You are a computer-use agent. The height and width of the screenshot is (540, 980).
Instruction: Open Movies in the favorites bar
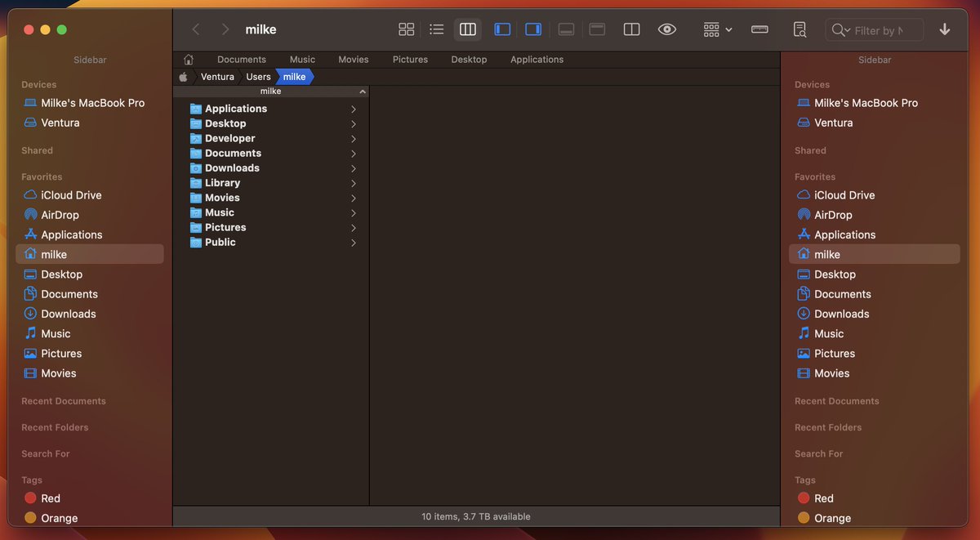pos(354,60)
